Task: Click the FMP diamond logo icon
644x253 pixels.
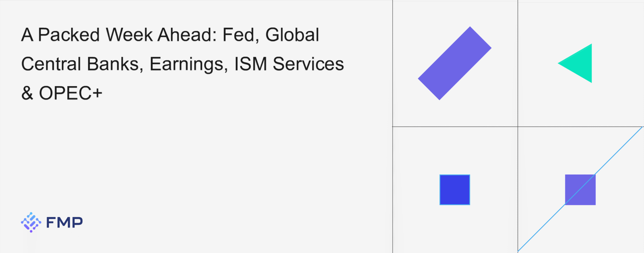Action: click(31, 222)
